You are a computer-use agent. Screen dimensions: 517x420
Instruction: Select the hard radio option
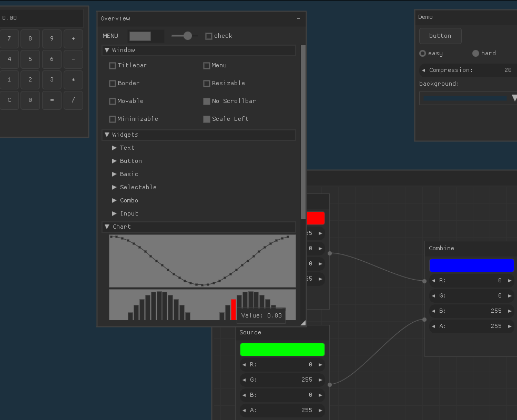pyautogui.click(x=475, y=53)
